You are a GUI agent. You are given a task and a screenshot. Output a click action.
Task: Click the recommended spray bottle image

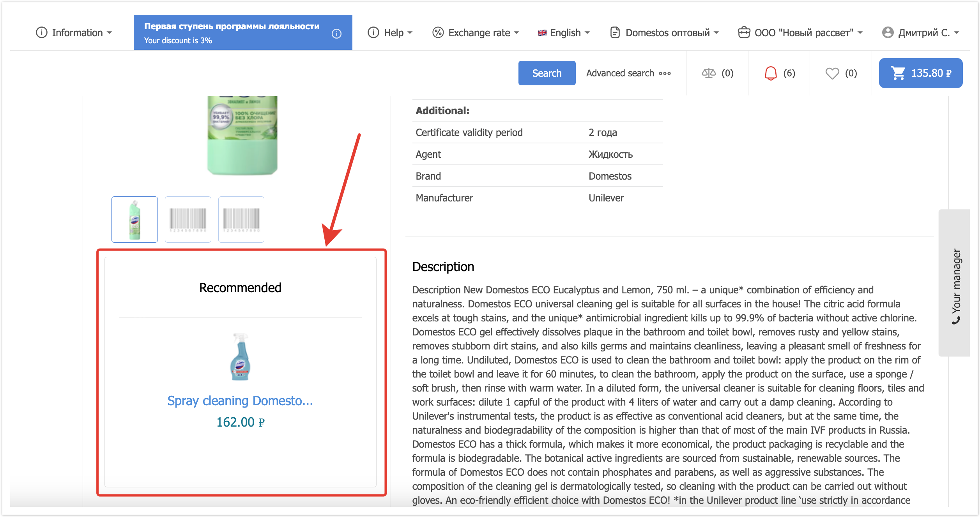(240, 356)
